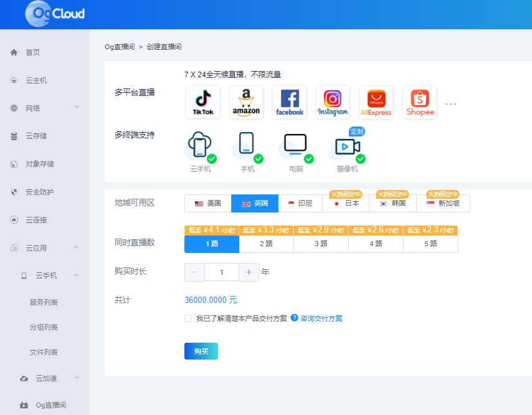The image size is (532, 415).
Task: Click the 36000.0000 元 total price
Action: tap(211, 300)
